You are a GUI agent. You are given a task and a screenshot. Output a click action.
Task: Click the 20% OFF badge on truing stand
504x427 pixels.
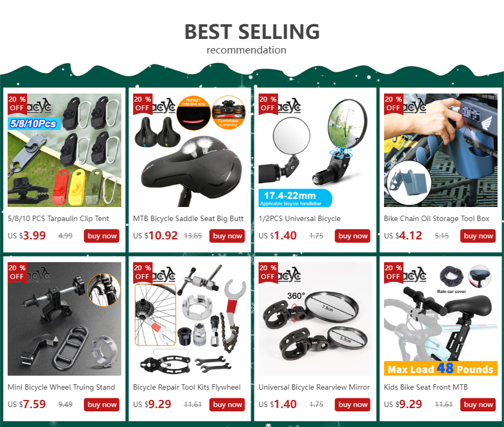pyautogui.click(x=17, y=272)
